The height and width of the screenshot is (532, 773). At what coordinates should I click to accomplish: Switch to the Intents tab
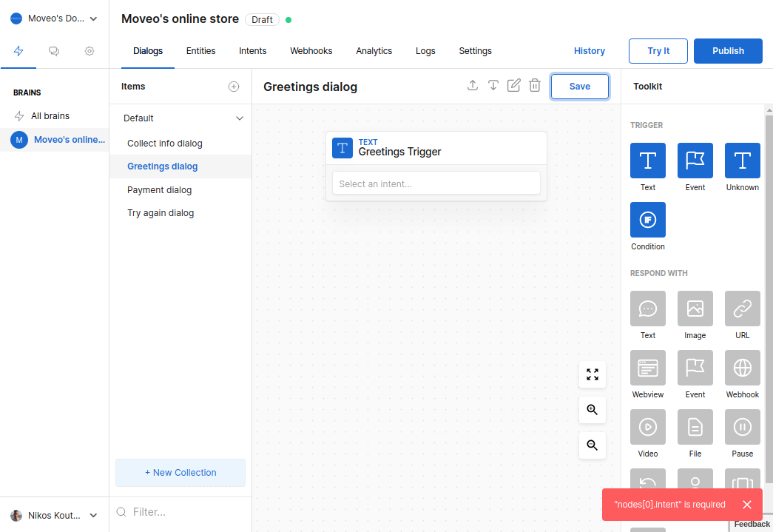pyautogui.click(x=253, y=51)
